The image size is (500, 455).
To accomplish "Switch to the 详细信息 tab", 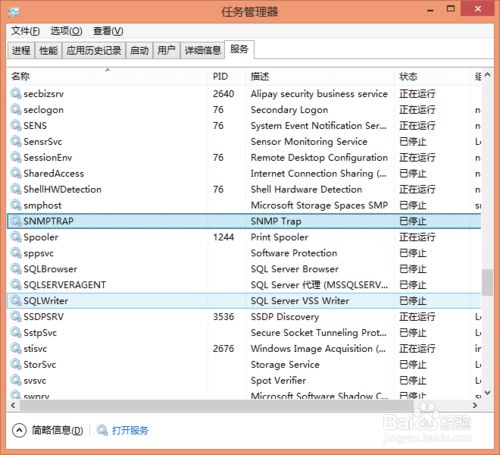I will click(203, 51).
